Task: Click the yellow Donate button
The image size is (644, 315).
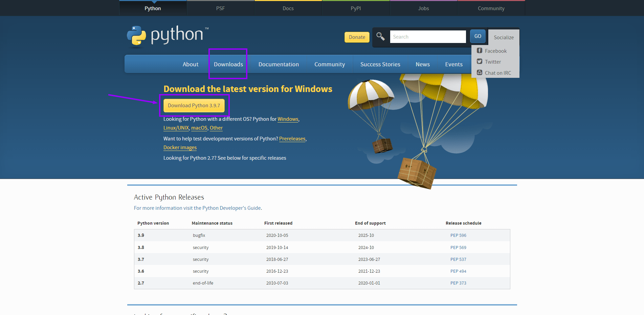Action: (x=357, y=37)
